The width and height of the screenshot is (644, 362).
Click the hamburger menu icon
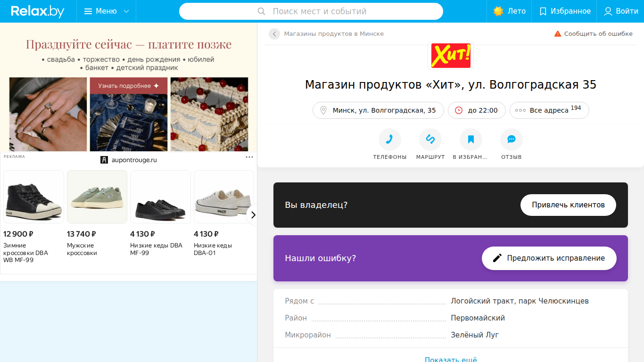coord(88,11)
